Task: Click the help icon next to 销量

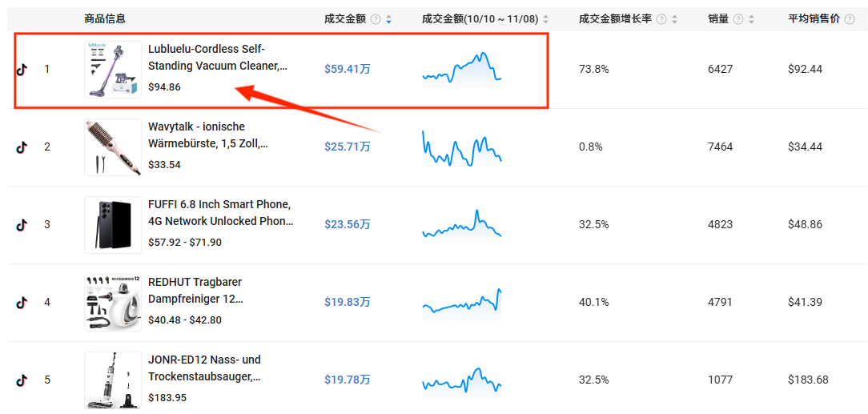Action: click(738, 19)
